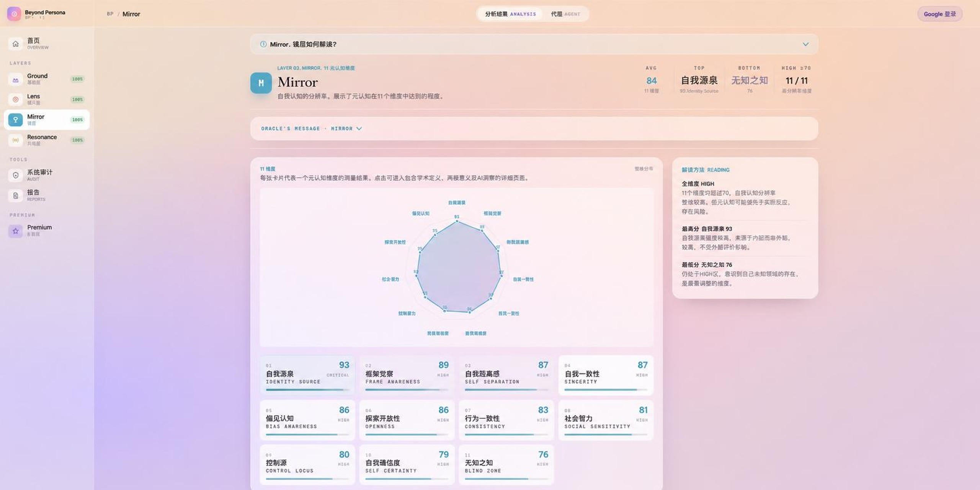
Task: Open the Control Locus card
Action: pyautogui.click(x=307, y=464)
